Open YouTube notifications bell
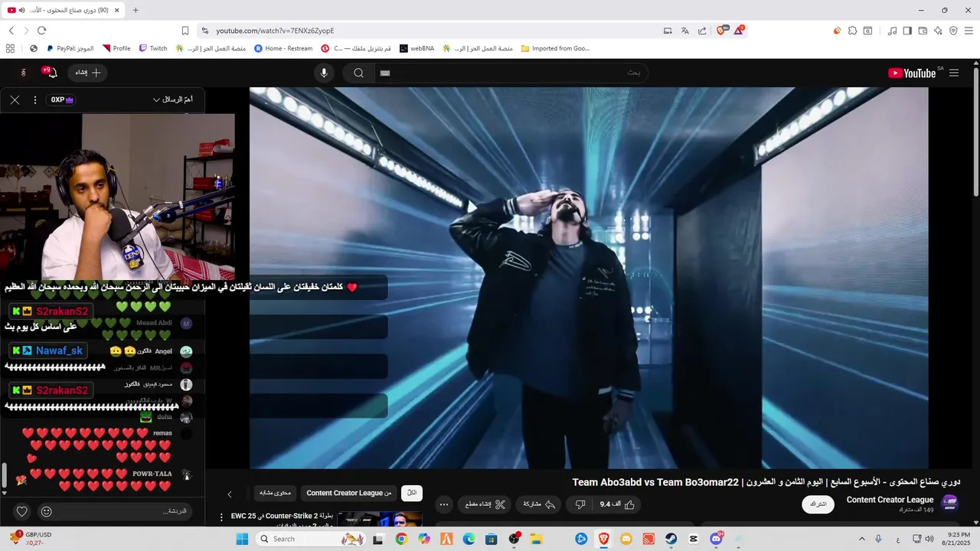 click(51, 73)
